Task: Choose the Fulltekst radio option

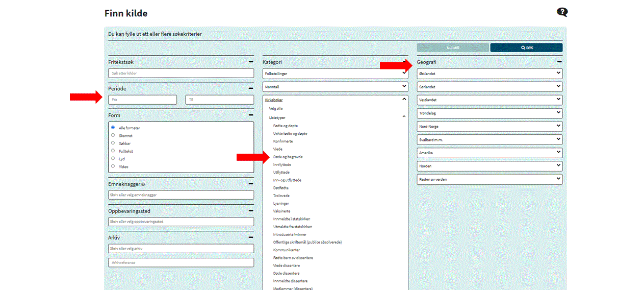Action: (113, 151)
